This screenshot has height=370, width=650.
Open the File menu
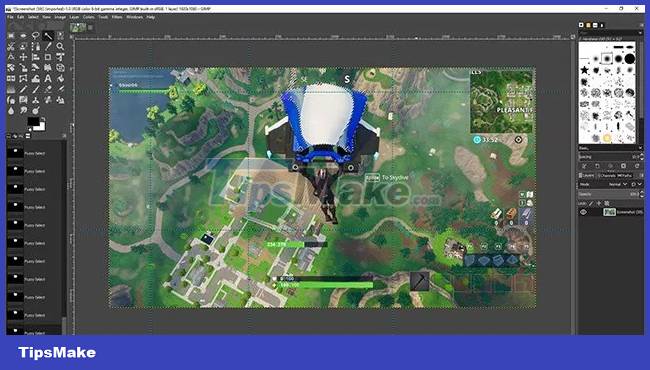[10, 17]
